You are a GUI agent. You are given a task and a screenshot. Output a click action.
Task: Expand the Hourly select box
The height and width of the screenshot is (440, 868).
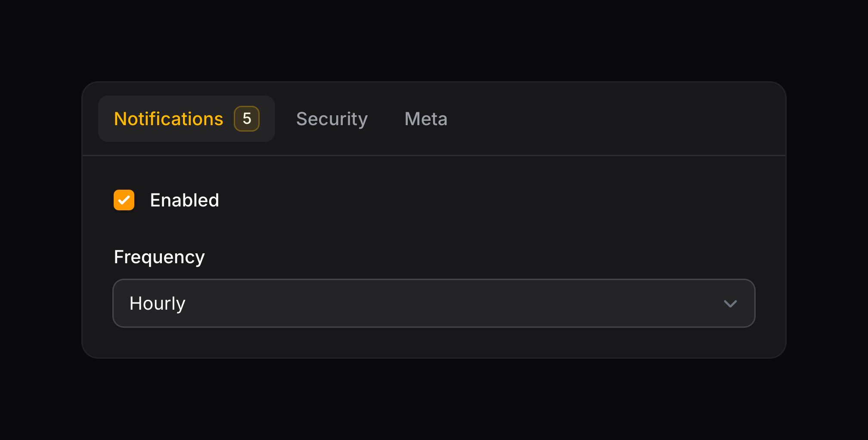434,303
